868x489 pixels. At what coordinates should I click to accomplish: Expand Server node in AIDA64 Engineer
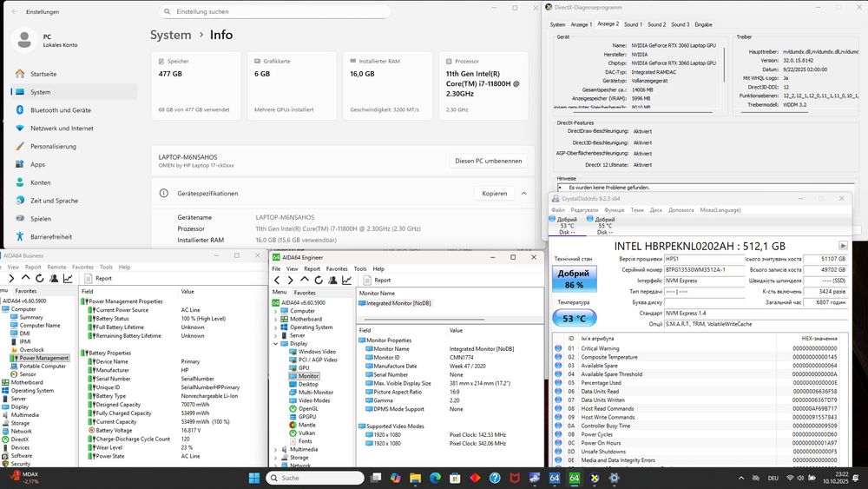pos(276,335)
